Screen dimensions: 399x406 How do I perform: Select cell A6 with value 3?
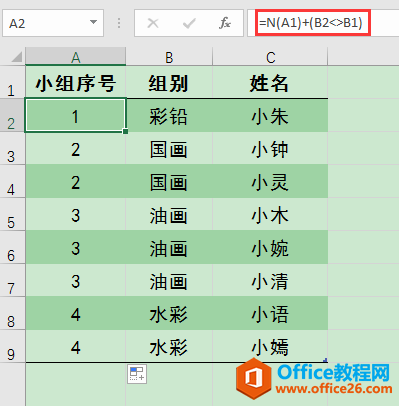click(x=76, y=247)
